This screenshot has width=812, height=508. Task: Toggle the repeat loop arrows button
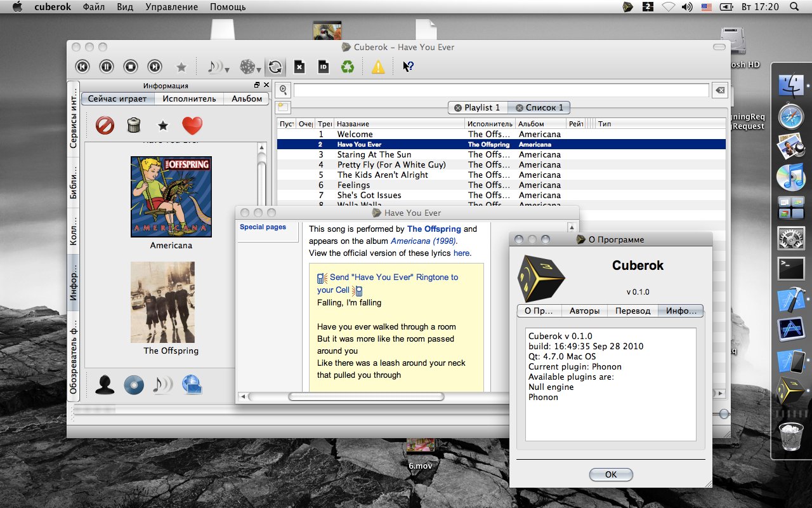275,67
